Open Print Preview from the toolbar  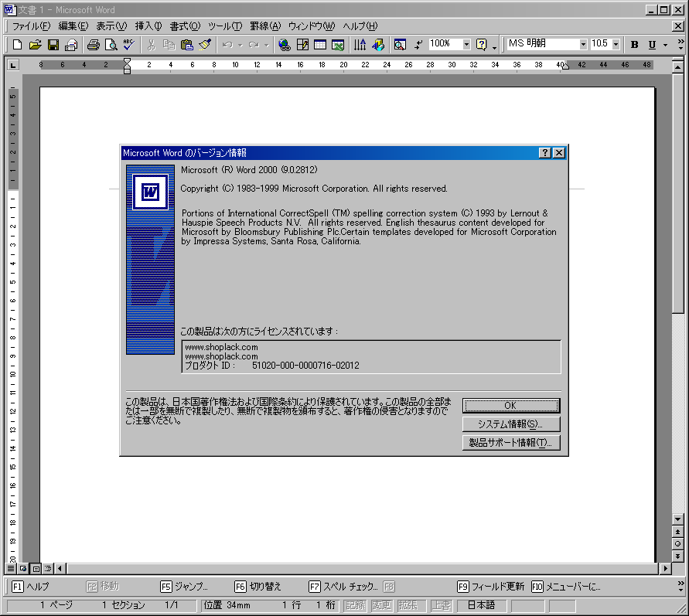[111, 45]
